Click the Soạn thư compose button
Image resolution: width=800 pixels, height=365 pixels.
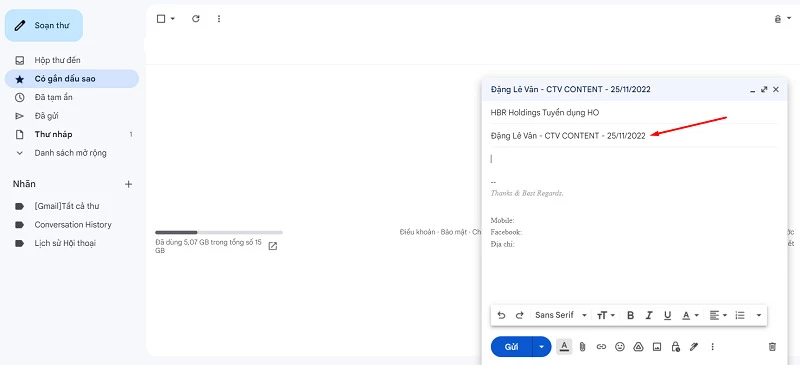pyautogui.click(x=44, y=26)
